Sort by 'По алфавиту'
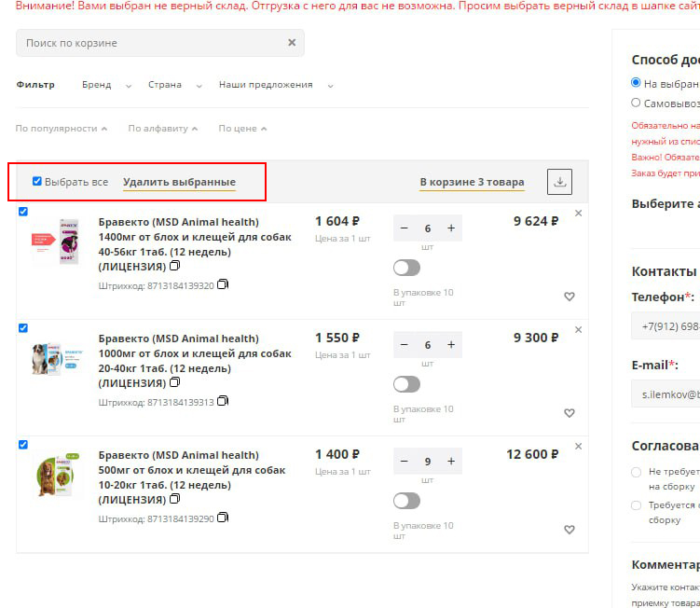 click(x=162, y=129)
